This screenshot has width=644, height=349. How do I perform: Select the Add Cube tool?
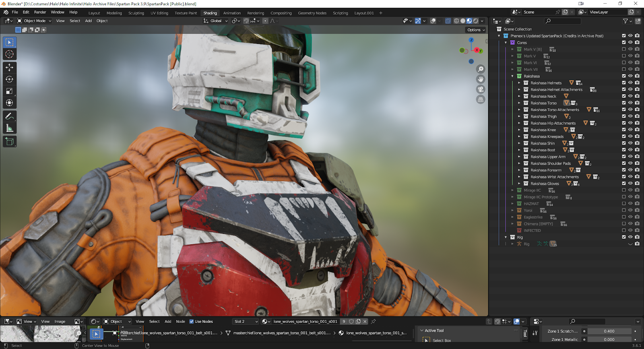[10, 141]
